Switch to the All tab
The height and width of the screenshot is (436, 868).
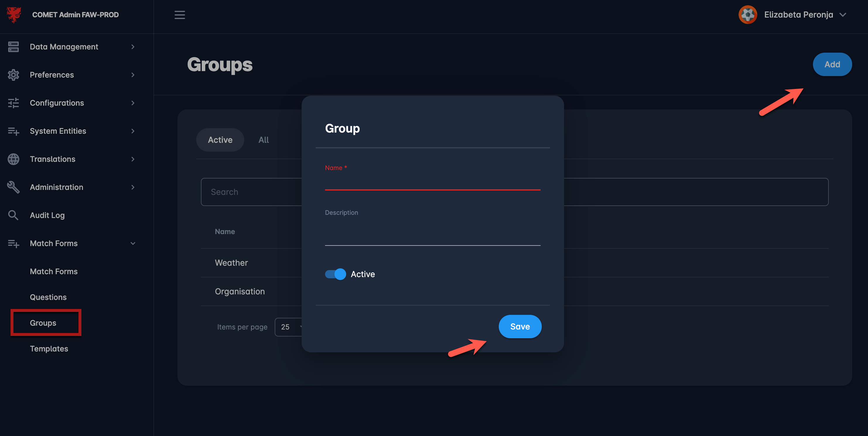264,140
